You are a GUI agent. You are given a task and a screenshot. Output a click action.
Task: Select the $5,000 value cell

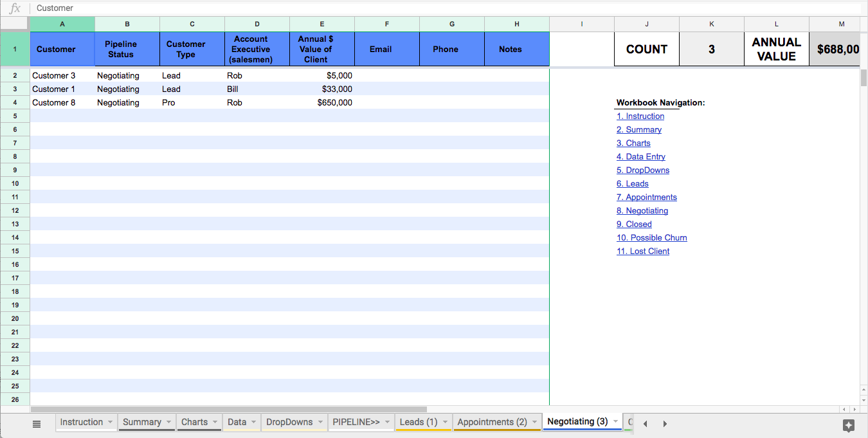coord(322,76)
